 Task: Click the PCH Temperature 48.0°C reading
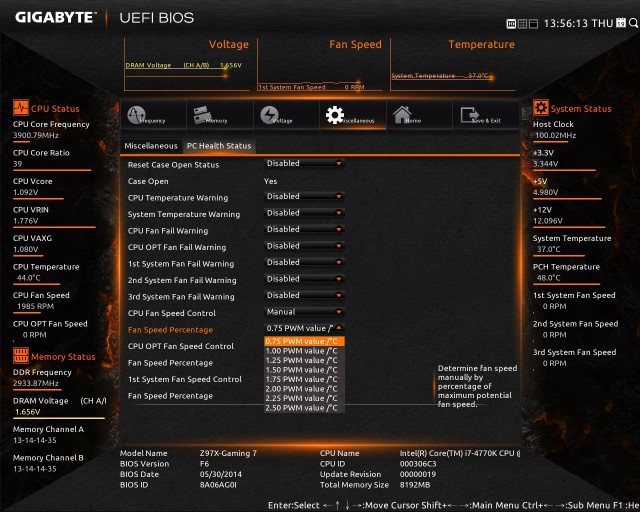(x=549, y=278)
